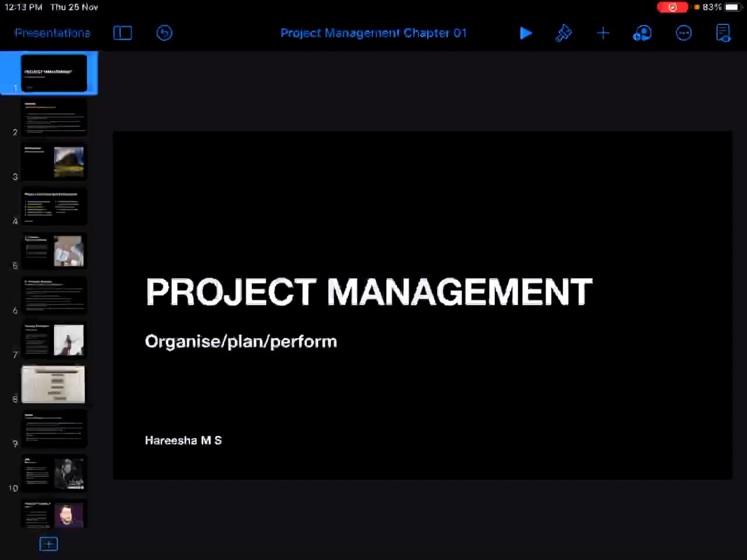Toggle the slide navigator sidebar icon
The width and height of the screenshot is (747, 560).
click(x=123, y=33)
